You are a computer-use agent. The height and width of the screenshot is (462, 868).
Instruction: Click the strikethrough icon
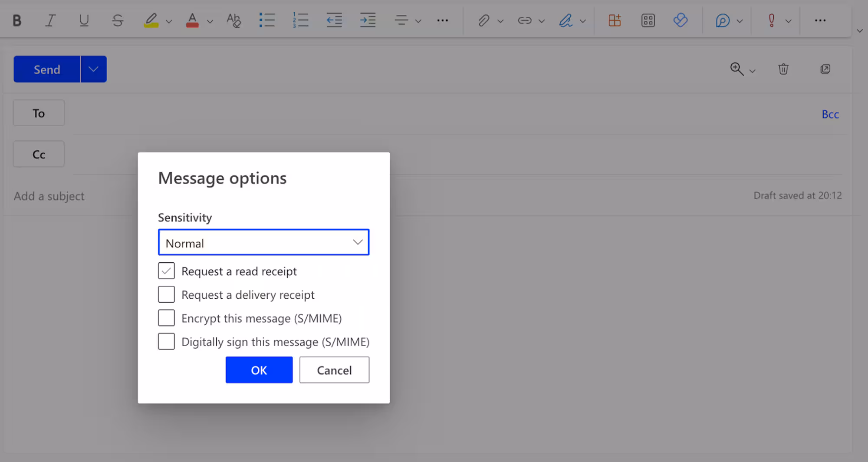pos(117,20)
